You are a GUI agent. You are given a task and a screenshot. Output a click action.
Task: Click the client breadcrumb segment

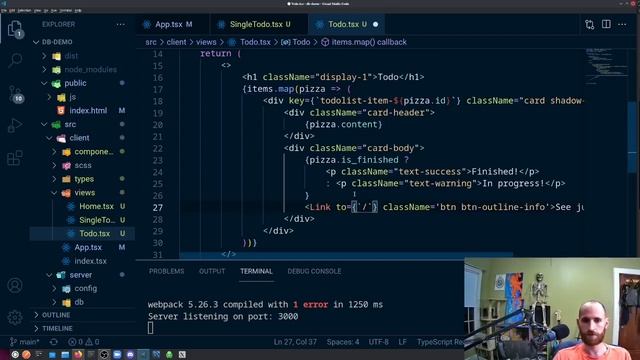(x=176, y=42)
